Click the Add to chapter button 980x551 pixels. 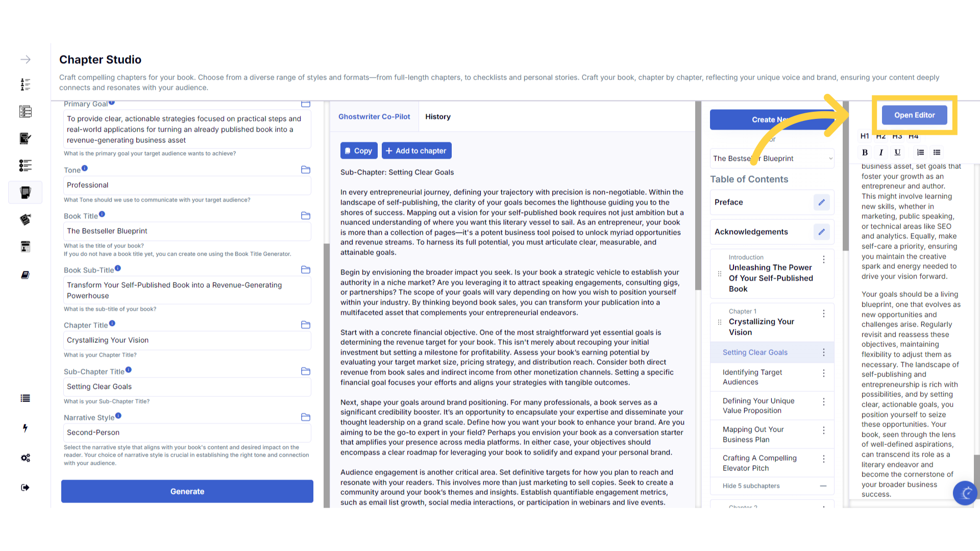tap(416, 151)
